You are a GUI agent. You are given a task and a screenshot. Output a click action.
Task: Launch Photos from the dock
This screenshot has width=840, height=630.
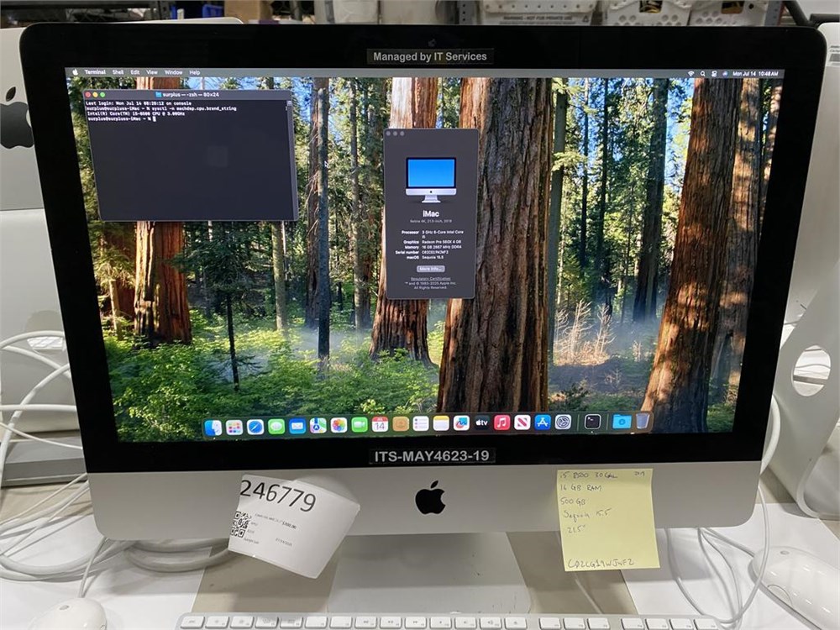(x=339, y=426)
